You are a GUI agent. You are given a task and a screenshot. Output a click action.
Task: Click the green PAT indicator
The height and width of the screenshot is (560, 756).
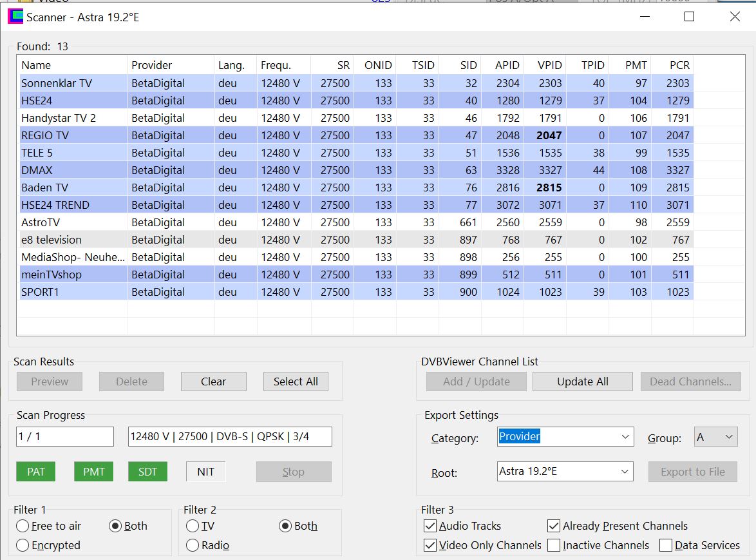[x=36, y=472]
